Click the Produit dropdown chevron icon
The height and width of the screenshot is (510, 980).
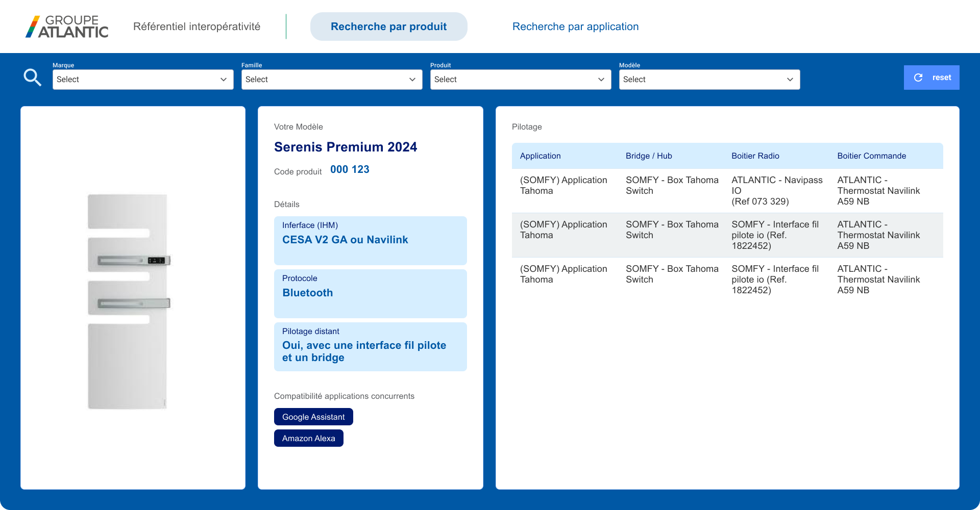tap(601, 80)
